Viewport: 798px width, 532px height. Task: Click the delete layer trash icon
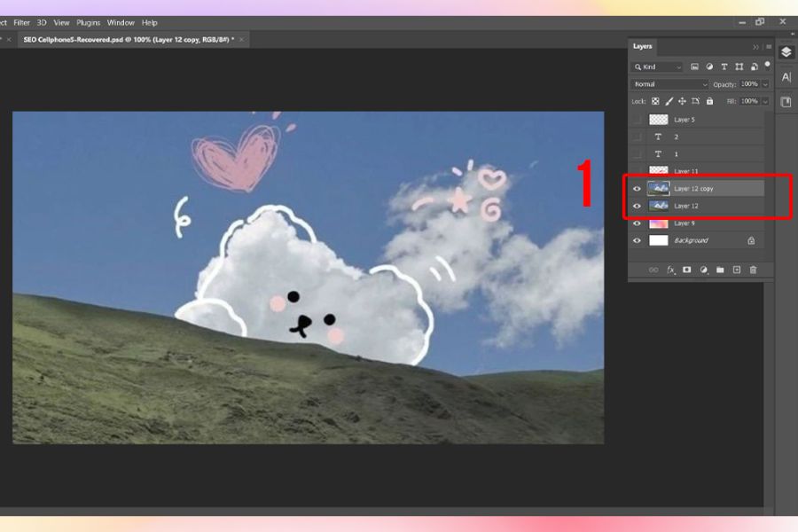pos(753,270)
